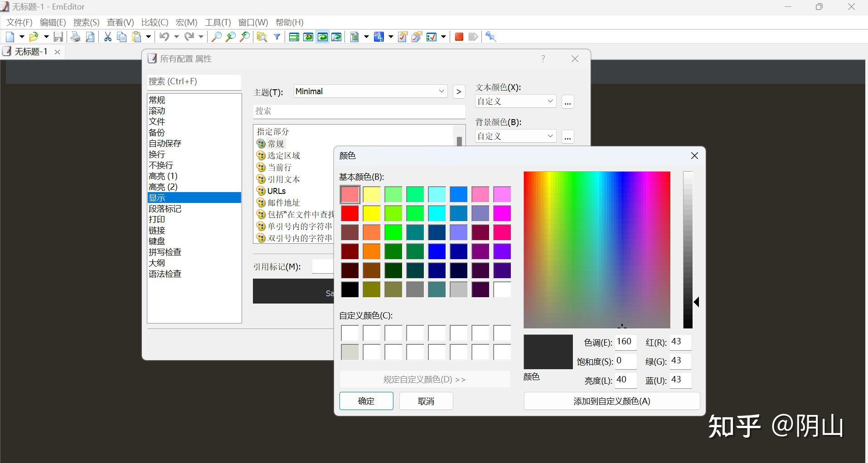Click the 确定 button in the color dialog
The height and width of the screenshot is (463, 868).
pos(366,401)
